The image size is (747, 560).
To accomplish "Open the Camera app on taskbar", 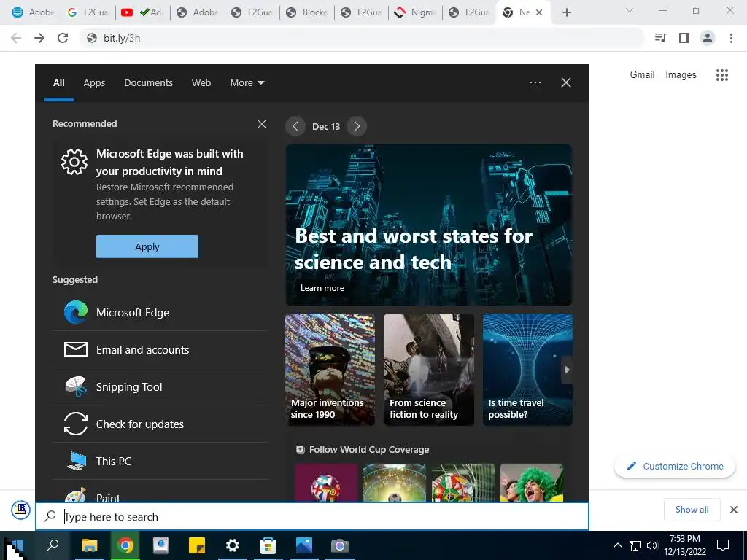I will click(340, 545).
